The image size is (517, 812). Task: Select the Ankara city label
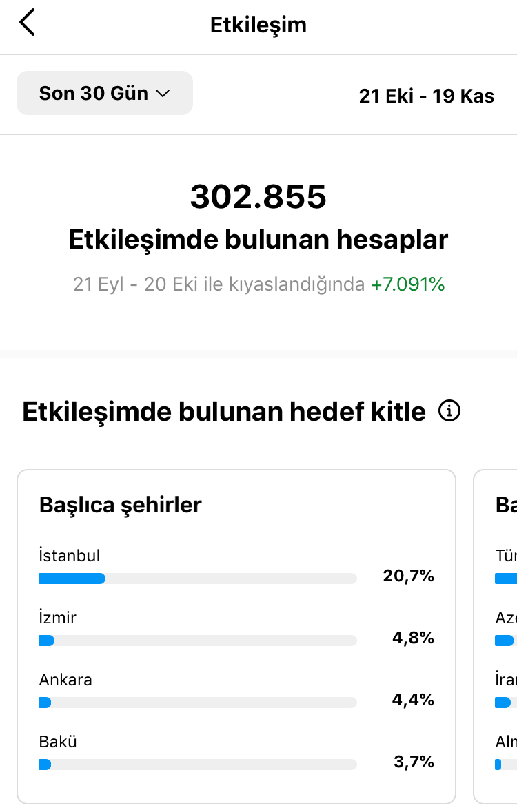(x=65, y=680)
